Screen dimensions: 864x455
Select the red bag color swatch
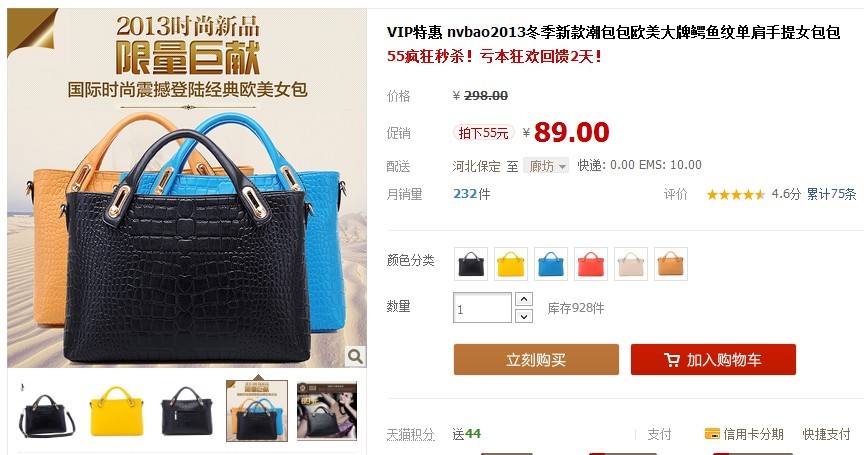pyautogui.click(x=591, y=264)
